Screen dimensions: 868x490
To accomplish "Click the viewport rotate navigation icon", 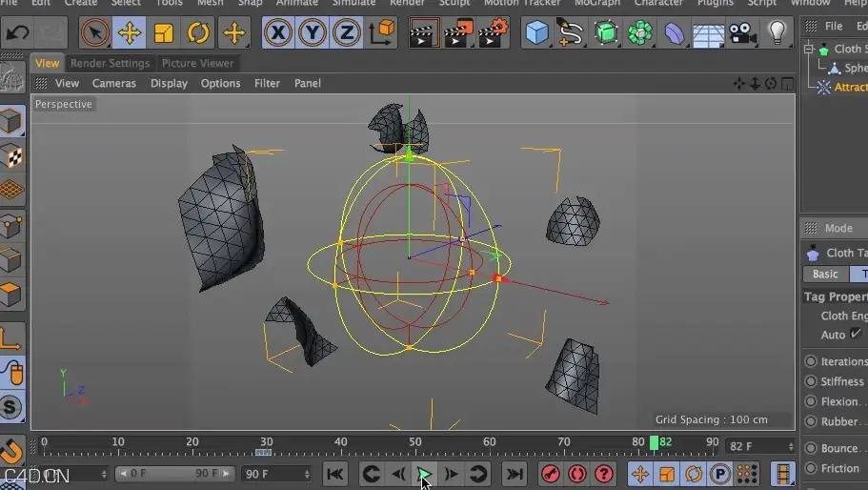I will tap(771, 84).
